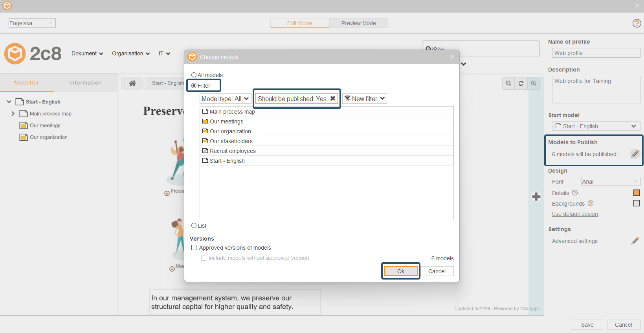Select the List radio button

(x=194, y=225)
